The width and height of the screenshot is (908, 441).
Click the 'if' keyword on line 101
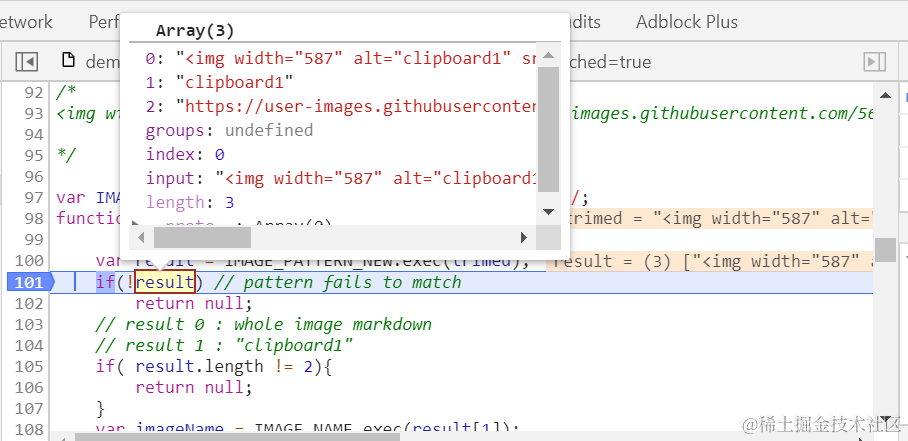[x=105, y=282]
